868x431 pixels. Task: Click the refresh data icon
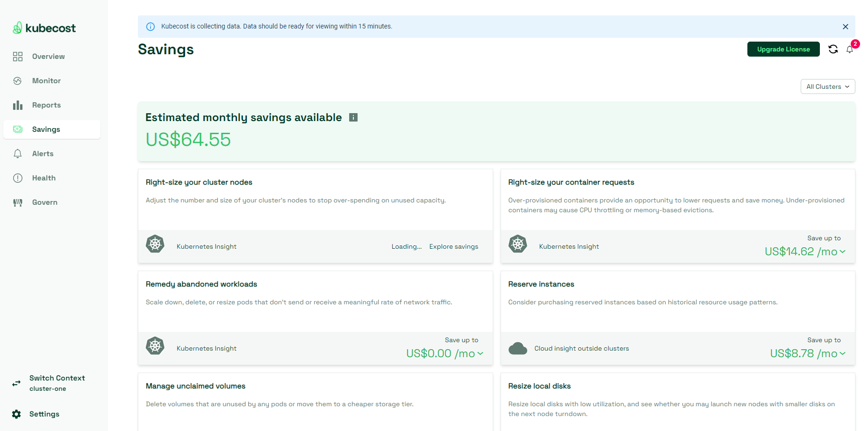tap(833, 49)
